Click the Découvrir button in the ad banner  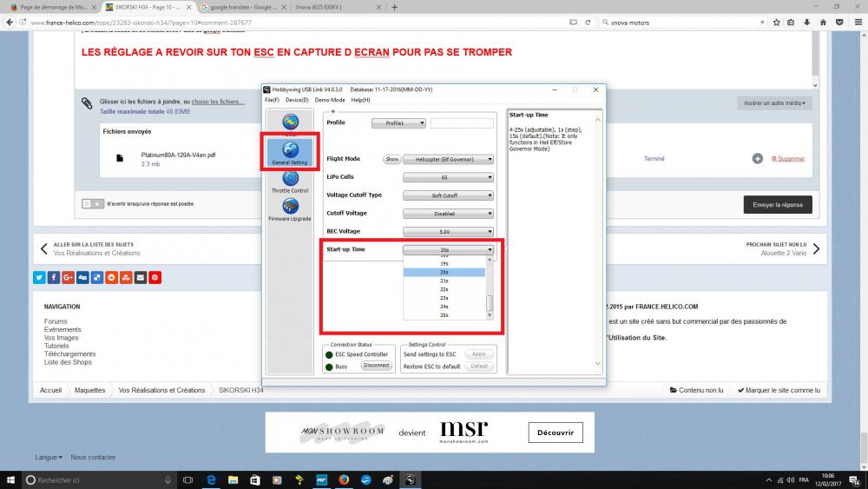tap(556, 433)
